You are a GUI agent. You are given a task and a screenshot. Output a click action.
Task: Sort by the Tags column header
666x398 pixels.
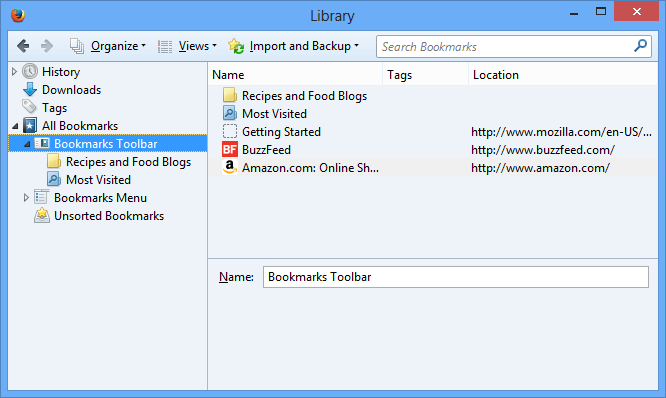click(x=426, y=75)
